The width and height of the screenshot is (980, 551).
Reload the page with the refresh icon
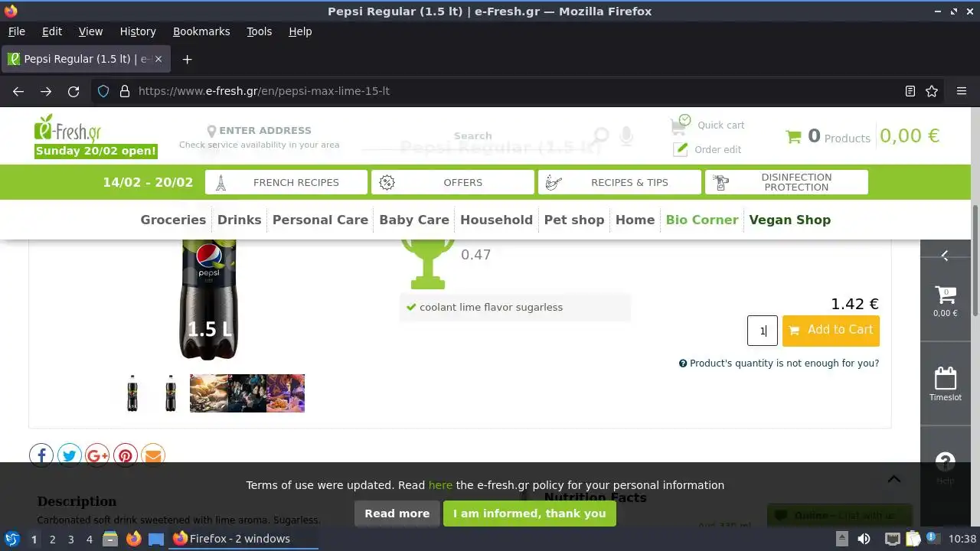click(x=73, y=91)
